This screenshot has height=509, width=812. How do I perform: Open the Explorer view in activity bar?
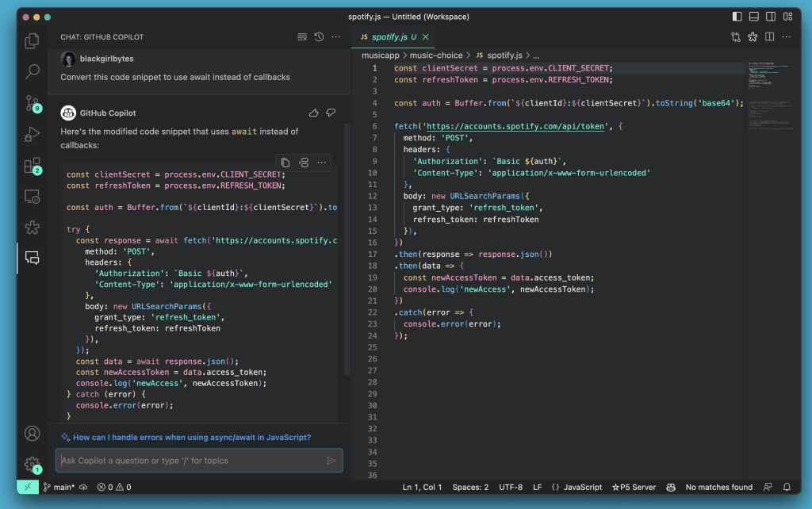click(x=32, y=41)
